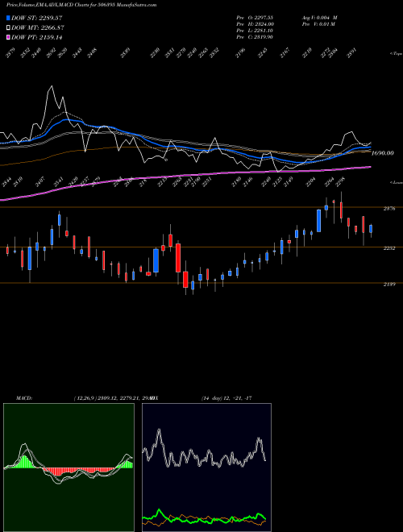Click the '<Tops' label at the right edge
Viewport: 403px width, 532px height.
396,54
